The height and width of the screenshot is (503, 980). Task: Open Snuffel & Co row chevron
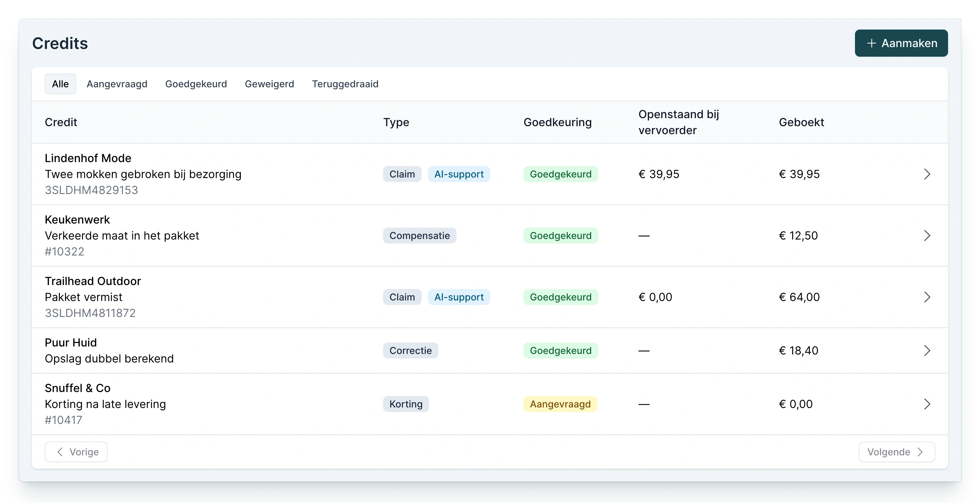pos(927,404)
